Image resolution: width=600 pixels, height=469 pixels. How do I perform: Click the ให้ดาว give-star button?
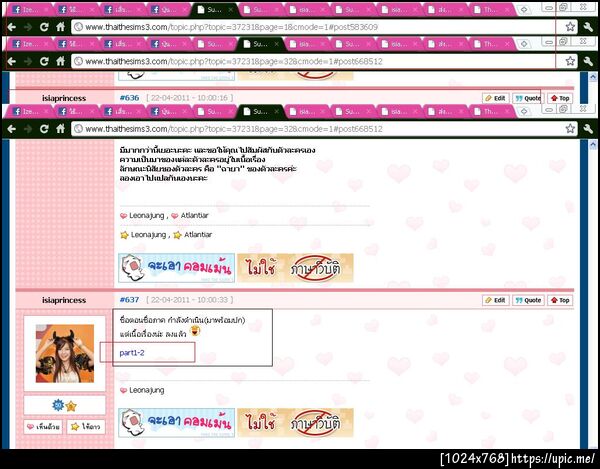pyautogui.click(x=86, y=427)
